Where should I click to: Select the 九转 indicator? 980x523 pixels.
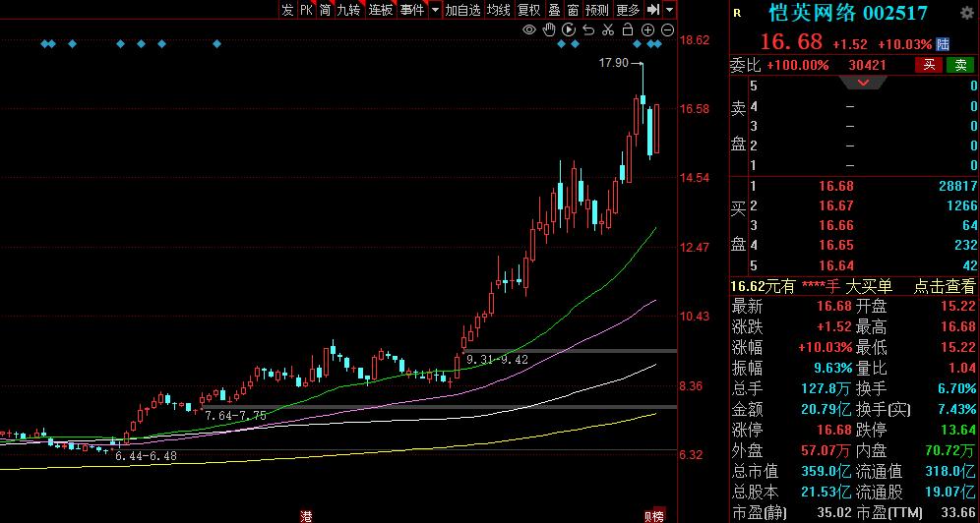pos(348,10)
